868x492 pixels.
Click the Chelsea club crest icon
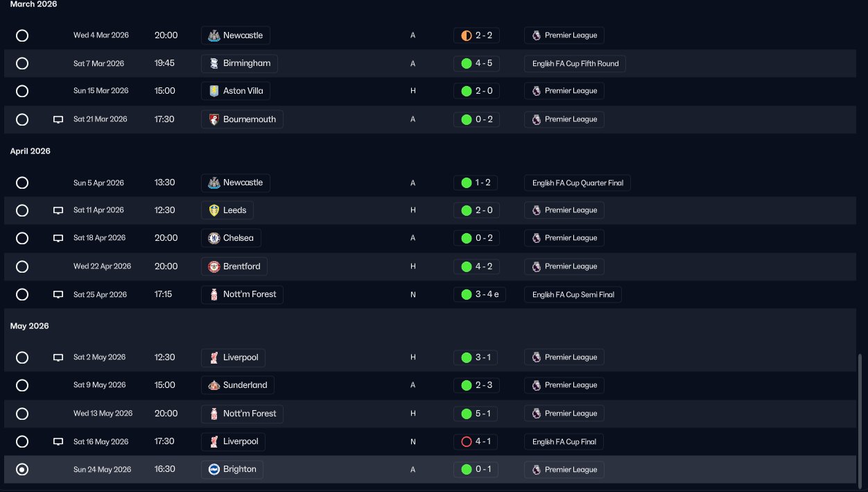214,238
